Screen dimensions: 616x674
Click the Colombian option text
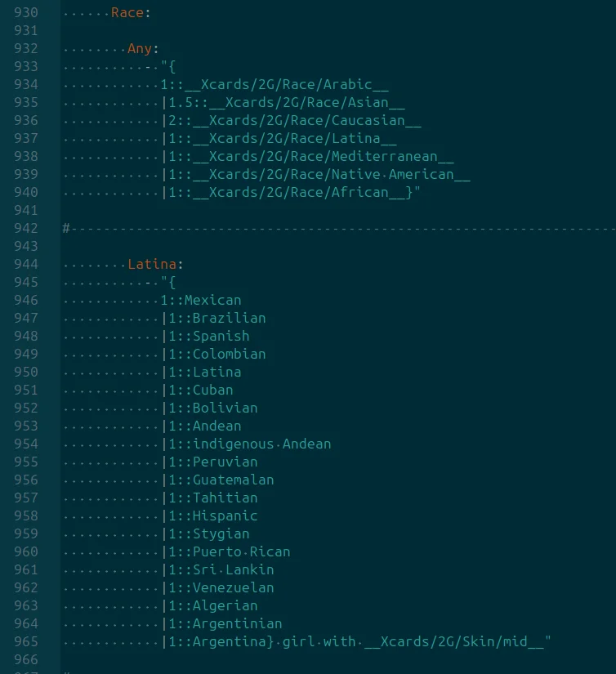coord(229,355)
